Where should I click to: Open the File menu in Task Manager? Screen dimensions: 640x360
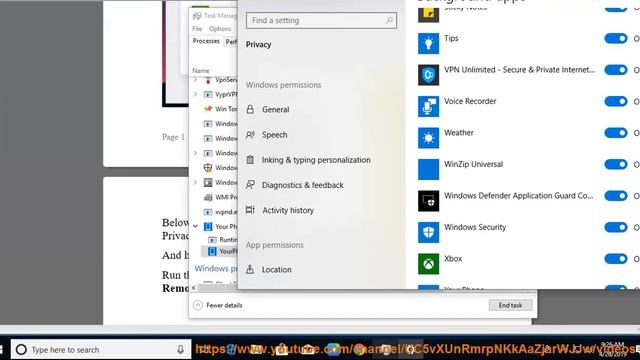coord(197,29)
